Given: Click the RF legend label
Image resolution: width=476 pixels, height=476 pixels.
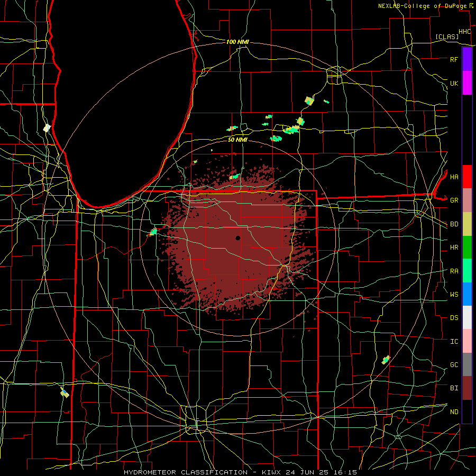Looking at the screenshot, I should 454,59.
